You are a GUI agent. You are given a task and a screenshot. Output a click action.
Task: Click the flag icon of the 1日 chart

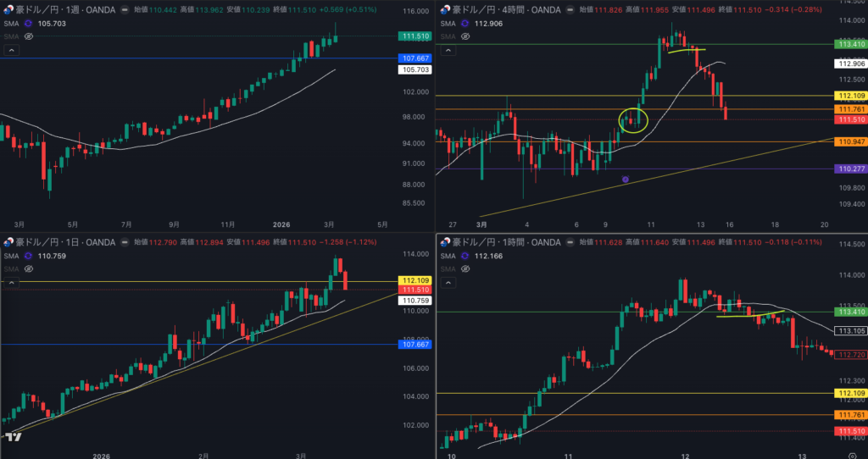tap(8, 242)
